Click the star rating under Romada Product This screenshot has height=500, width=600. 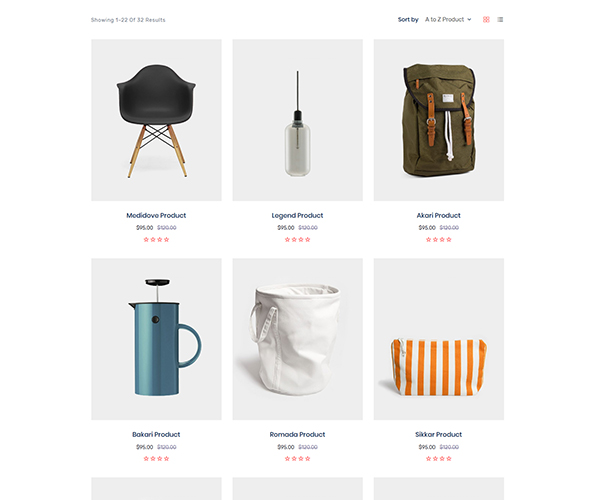pos(297,459)
